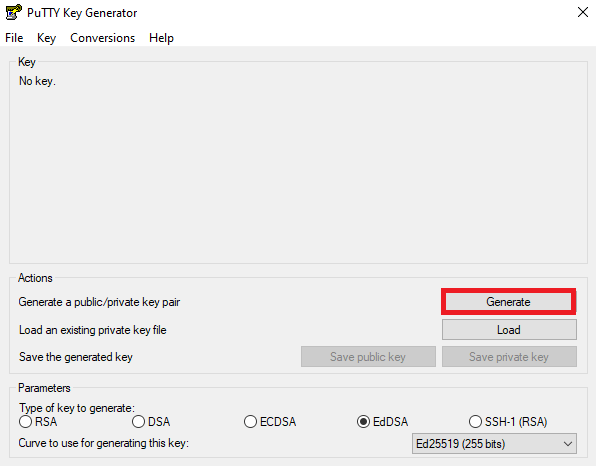Viewport: 596px width, 466px height.
Task: Click 'Curve to use for generating this key:' label
Action: pos(104,443)
